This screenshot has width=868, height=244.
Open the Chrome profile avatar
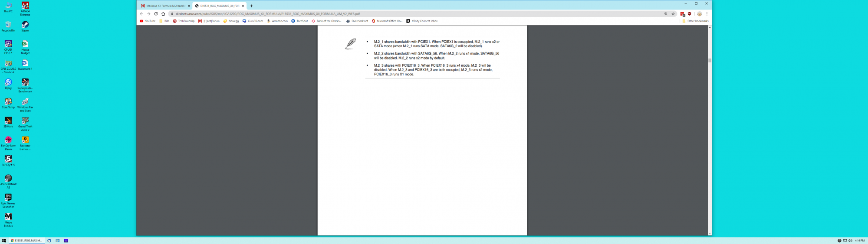click(699, 14)
